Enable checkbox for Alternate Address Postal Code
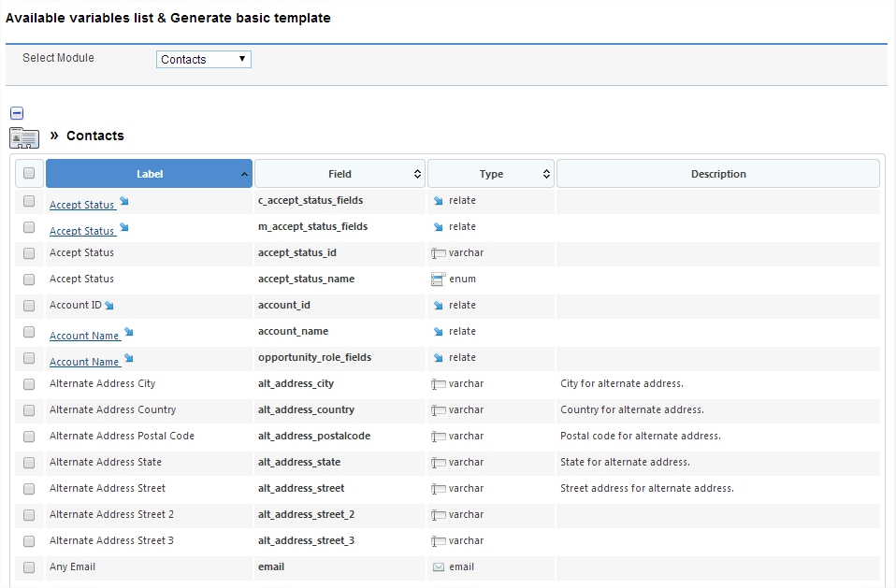This screenshot has width=896, height=588. (29, 437)
